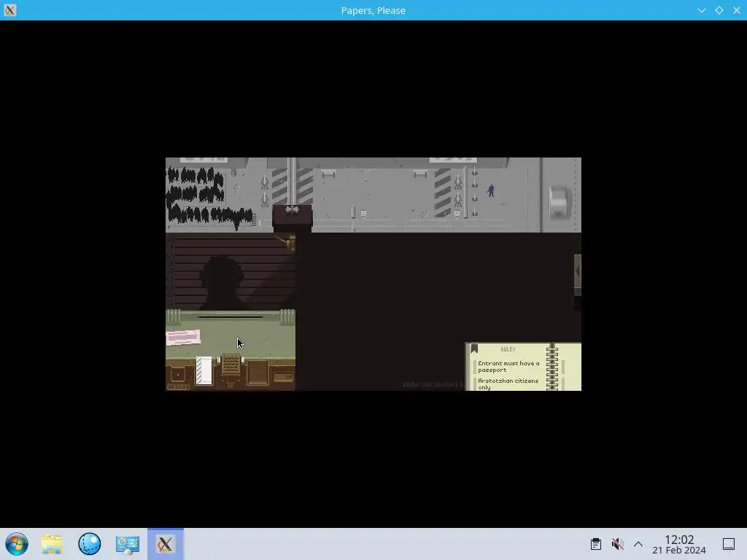Click the weight readout panel on the desk
Screen dimensions: 747x560
pyautogui.click(x=283, y=377)
